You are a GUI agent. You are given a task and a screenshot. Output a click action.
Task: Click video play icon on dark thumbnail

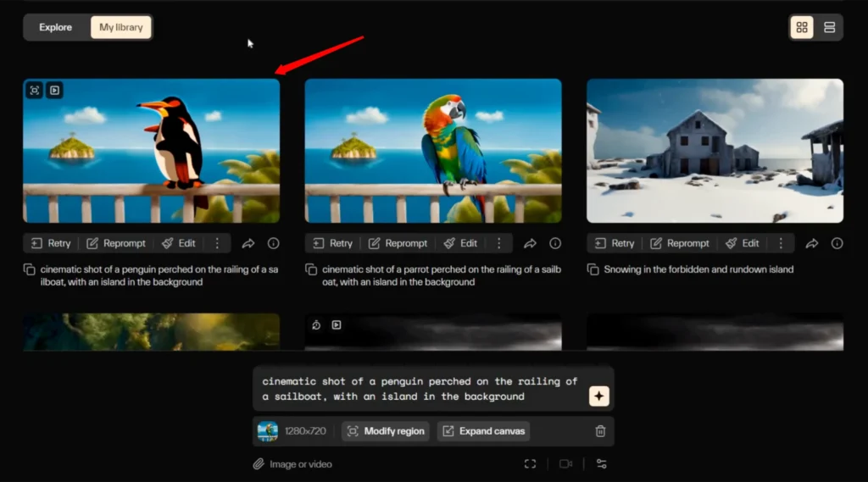(x=336, y=324)
